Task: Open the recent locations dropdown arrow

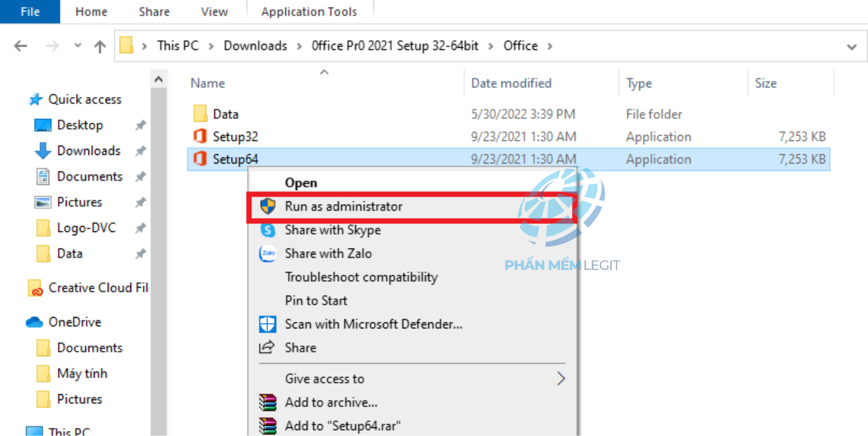Action: (78, 46)
